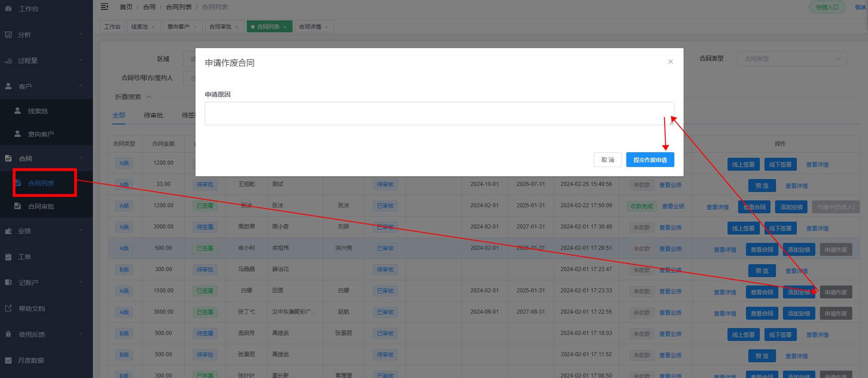Expand the 使用反馈 sidebar menu chevron

(x=81, y=334)
